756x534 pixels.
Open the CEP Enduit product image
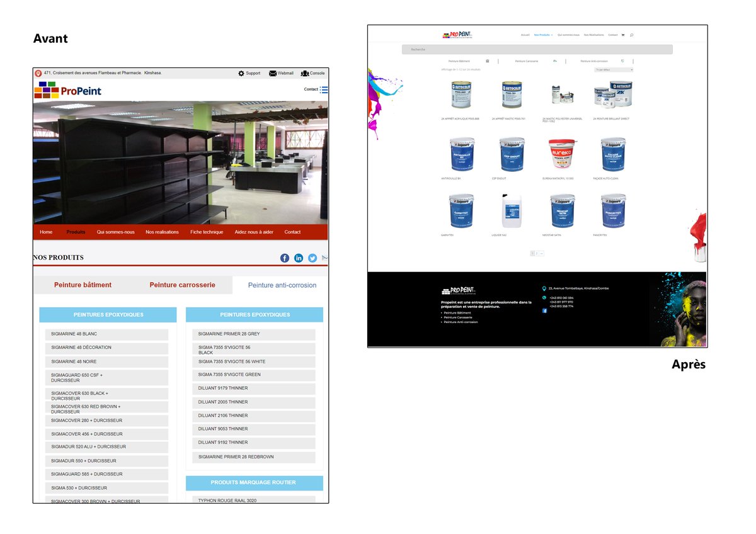tap(512, 155)
